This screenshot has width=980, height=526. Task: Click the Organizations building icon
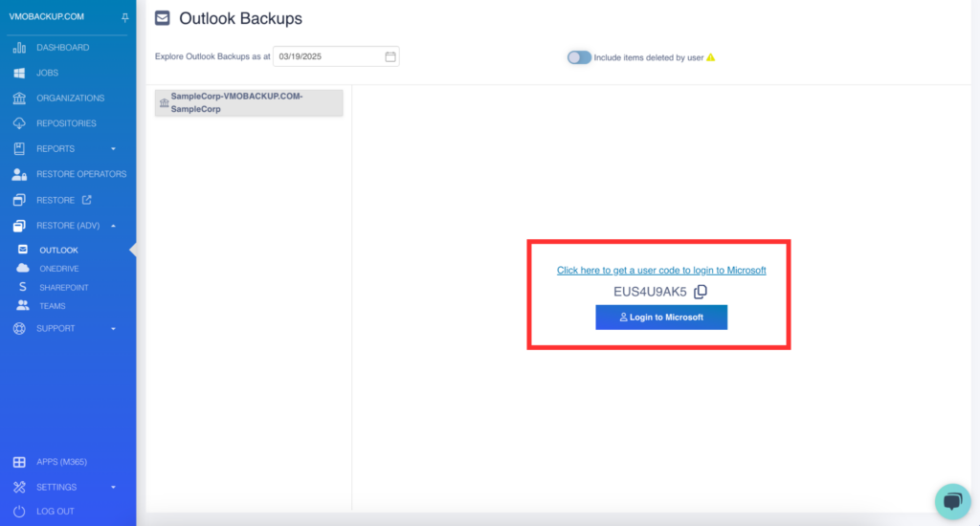(19, 99)
